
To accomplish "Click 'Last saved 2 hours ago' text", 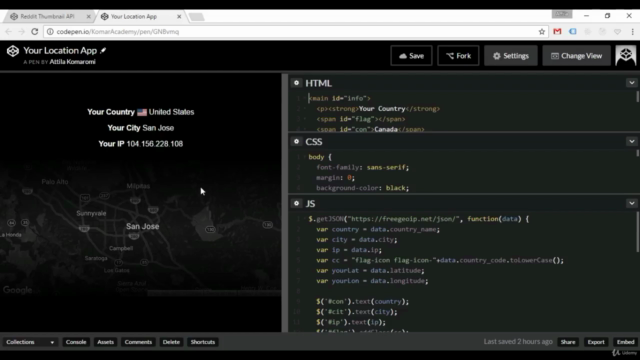I will (518, 342).
